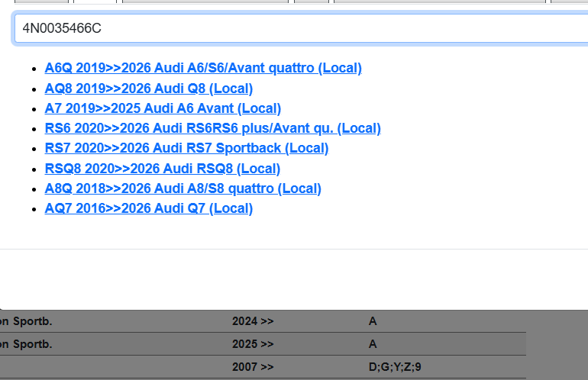Click the 2025 >> year cell
Image resolution: width=588 pixels, height=380 pixels.
tap(253, 344)
